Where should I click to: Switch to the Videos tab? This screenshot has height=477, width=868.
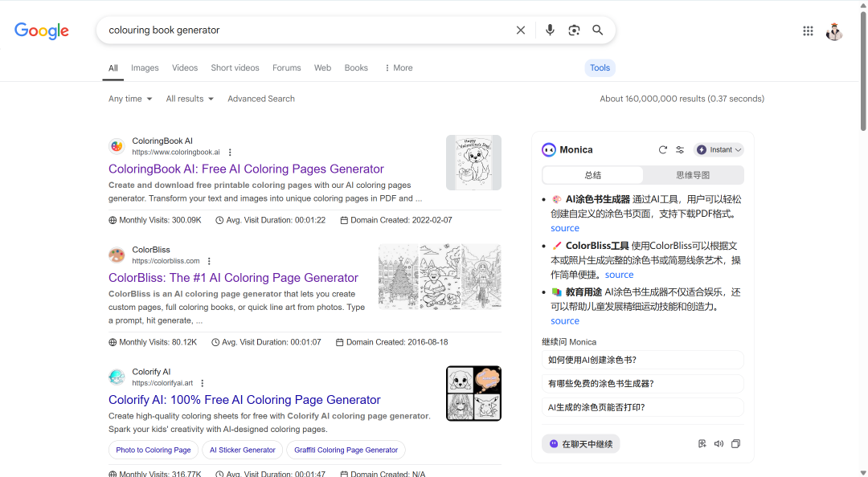pos(185,68)
